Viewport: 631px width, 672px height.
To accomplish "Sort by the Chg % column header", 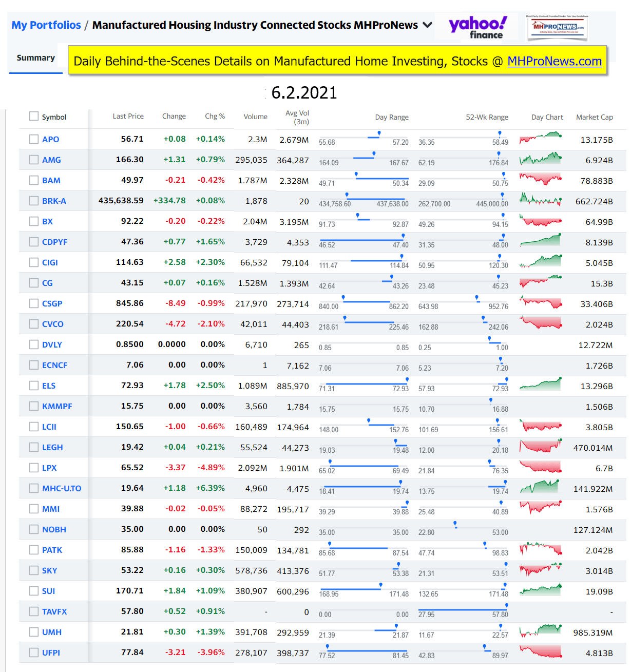I will click(215, 117).
